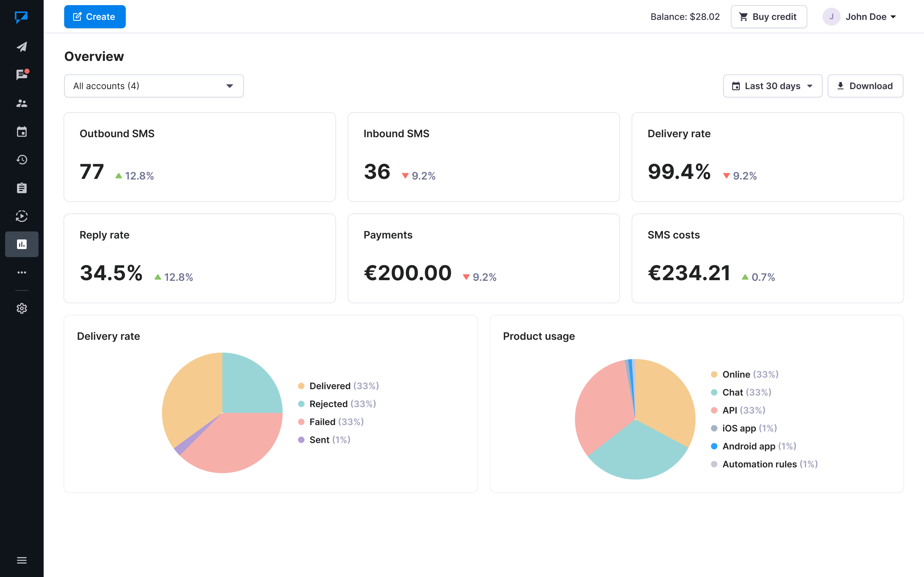
Task: Open the automation play-cycle icon
Action: coord(22,216)
